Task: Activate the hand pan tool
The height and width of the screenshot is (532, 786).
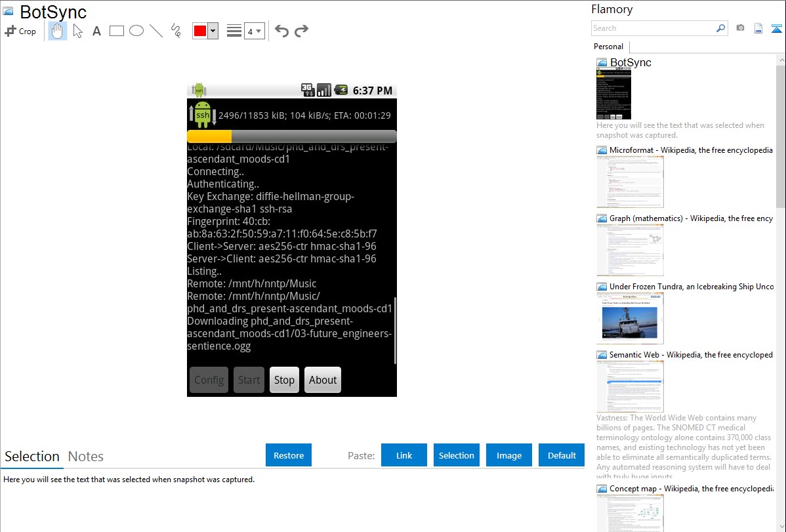Action: [57, 31]
